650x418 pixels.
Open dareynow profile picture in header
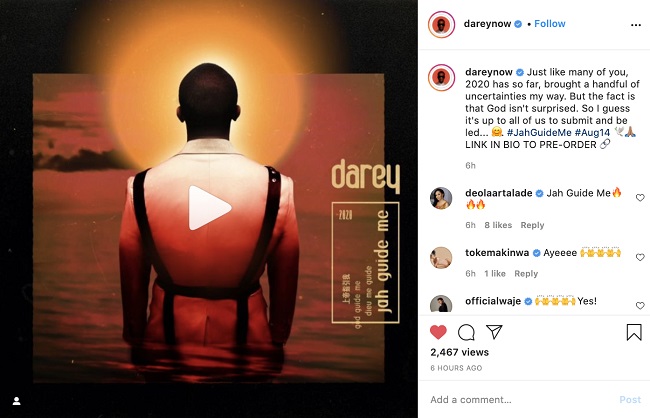click(x=441, y=24)
